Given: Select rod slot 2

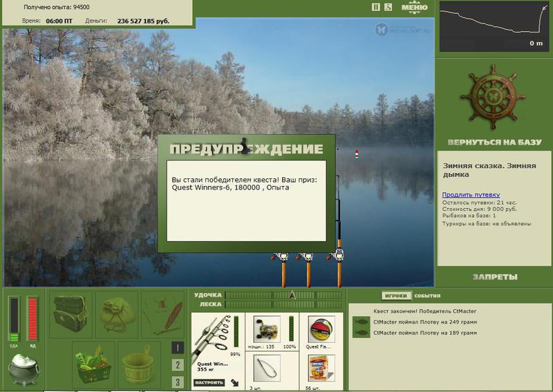Looking at the screenshot, I should pos(178,365).
